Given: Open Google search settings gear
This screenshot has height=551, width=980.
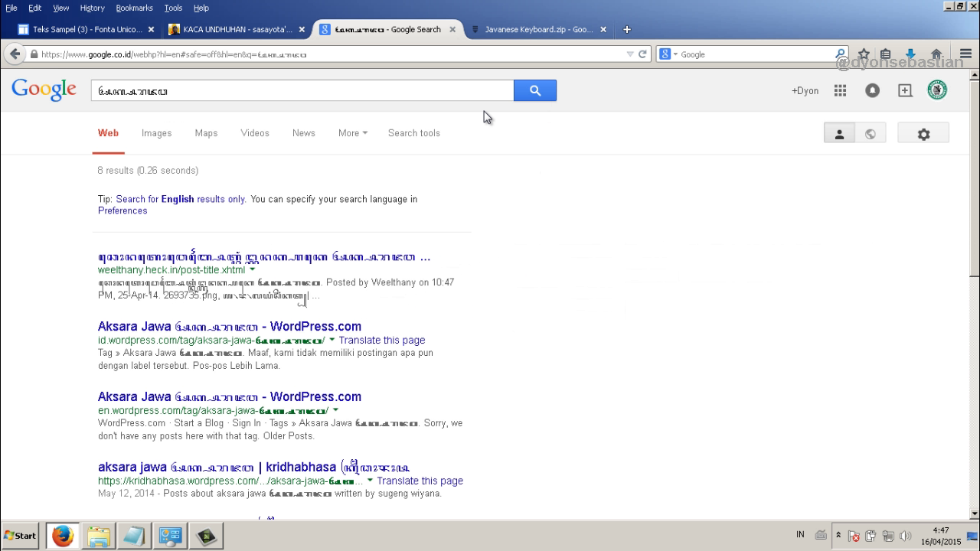Looking at the screenshot, I should 923,134.
